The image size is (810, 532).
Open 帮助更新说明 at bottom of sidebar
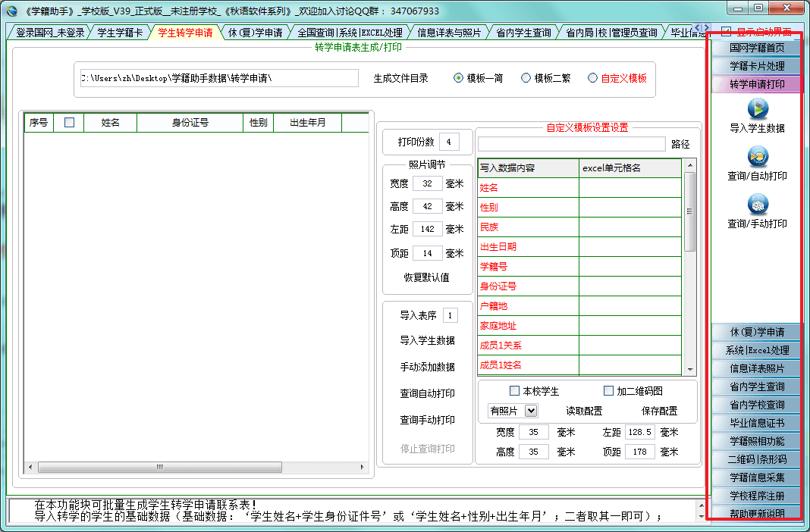(758, 512)
